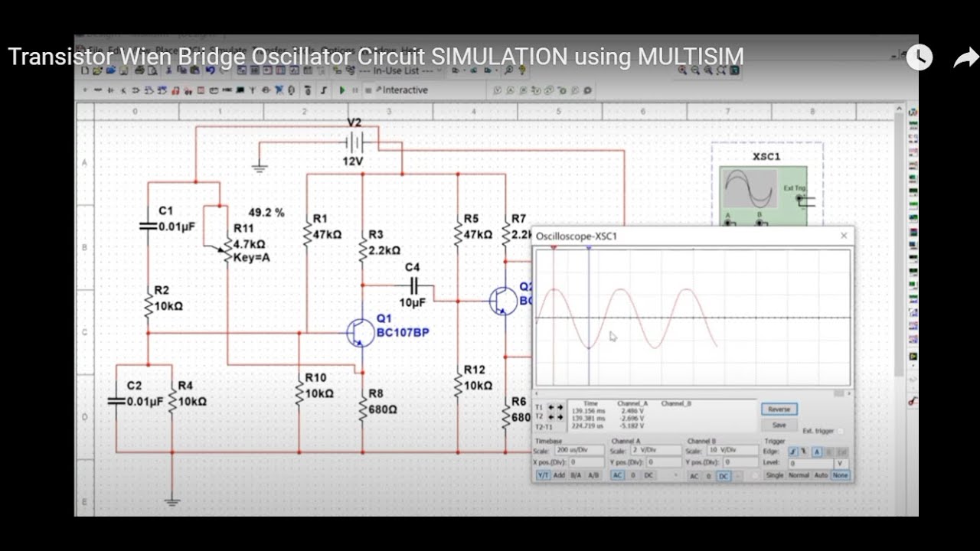Move T2 cursor right with arrow
Viewport: 980px width, 551px height.
tap(560, 417)
